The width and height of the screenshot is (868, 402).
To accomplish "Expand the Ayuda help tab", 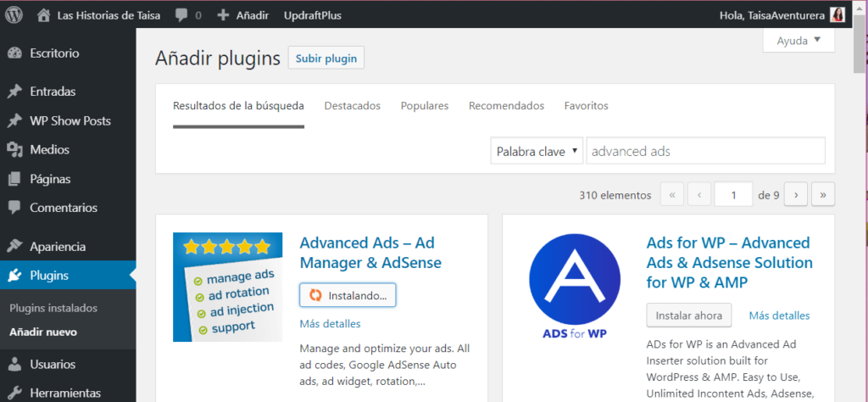I will click(x=798, y=41).
